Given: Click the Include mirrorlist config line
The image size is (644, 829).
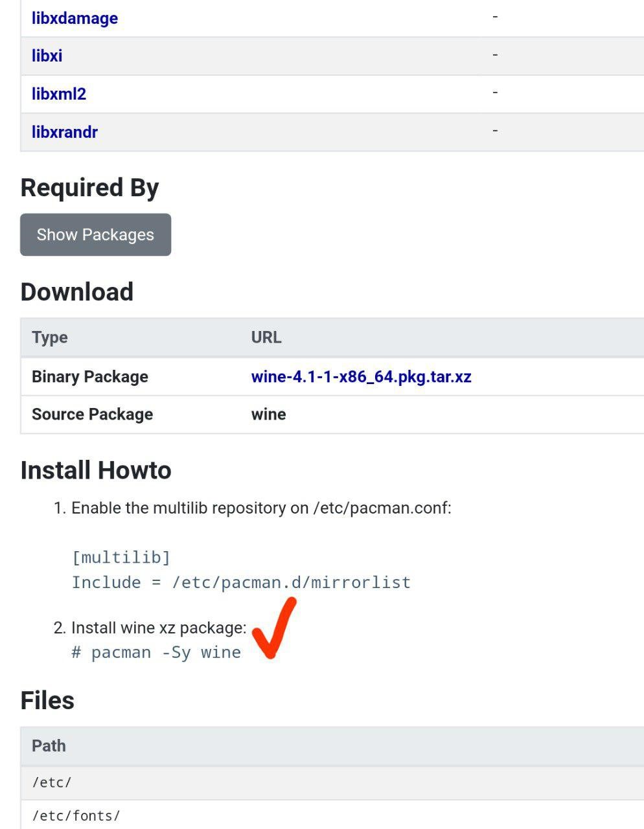Looking at the screenshot, I should (241, 582).
